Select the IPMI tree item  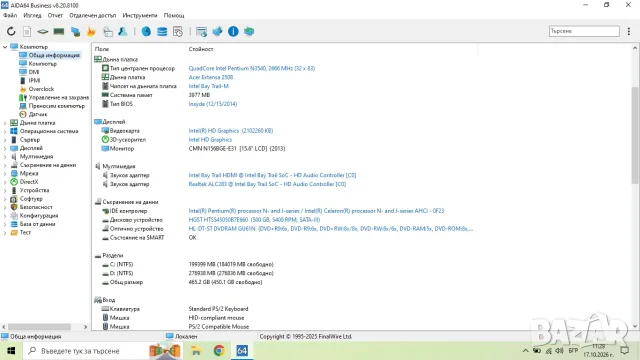tap(34, 80)
